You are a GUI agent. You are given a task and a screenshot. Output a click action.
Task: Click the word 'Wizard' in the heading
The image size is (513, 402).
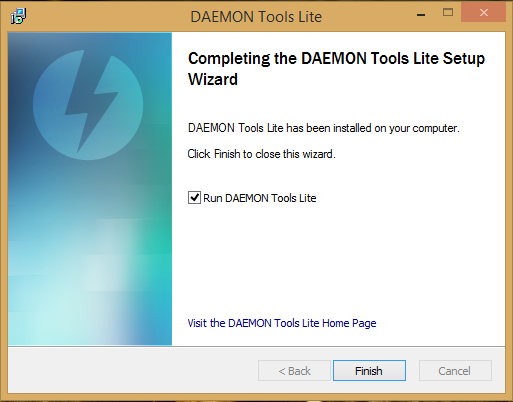coord(213,79)
